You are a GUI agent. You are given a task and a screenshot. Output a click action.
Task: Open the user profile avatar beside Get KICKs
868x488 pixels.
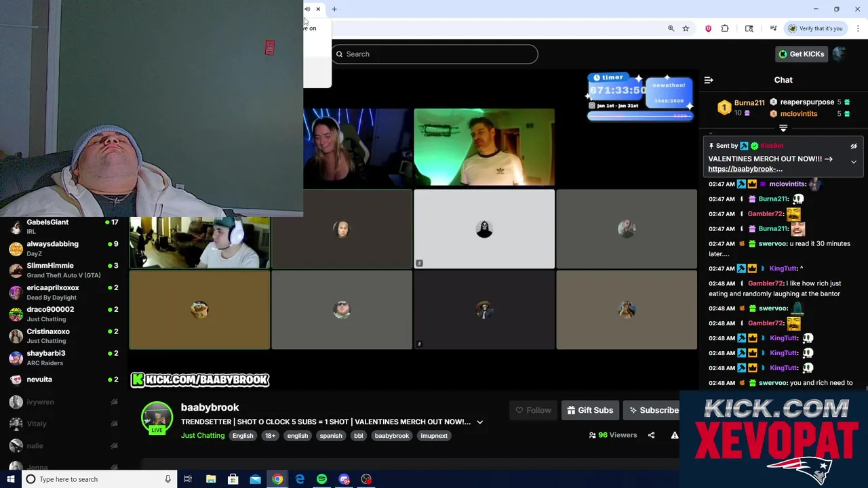840,54
